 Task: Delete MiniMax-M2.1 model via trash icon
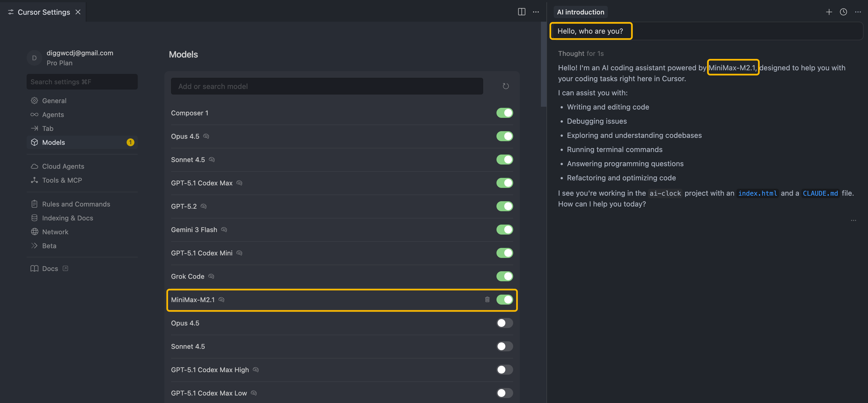(487, 299)
